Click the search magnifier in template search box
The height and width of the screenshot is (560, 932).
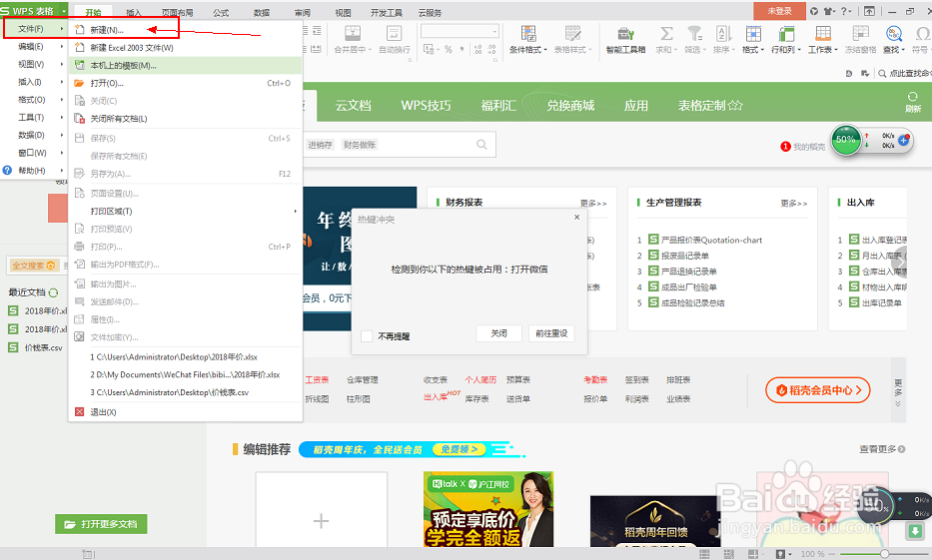click(x=481, y=145)
